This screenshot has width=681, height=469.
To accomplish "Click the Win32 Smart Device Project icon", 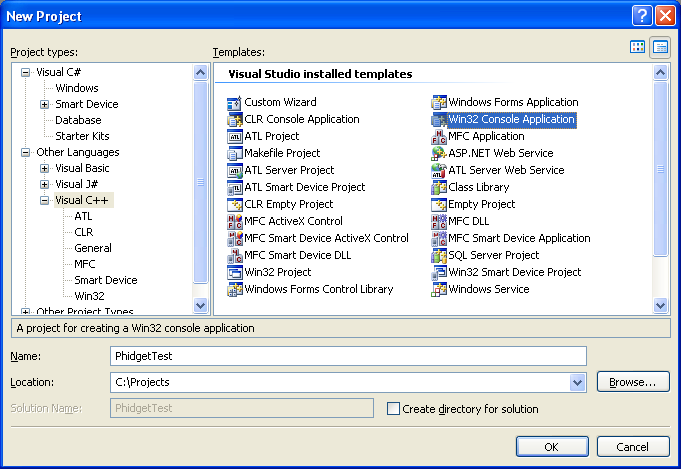I will tap(439, 272).
